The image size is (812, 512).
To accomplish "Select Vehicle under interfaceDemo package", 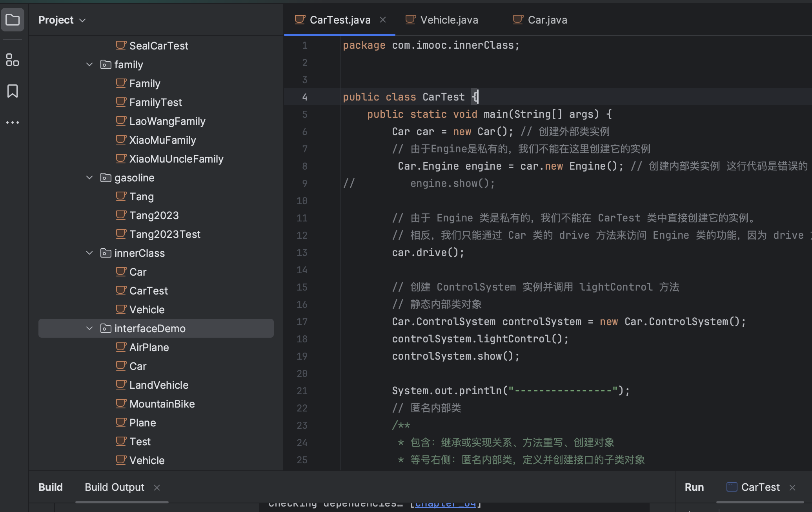I will (x=147, y=460).
